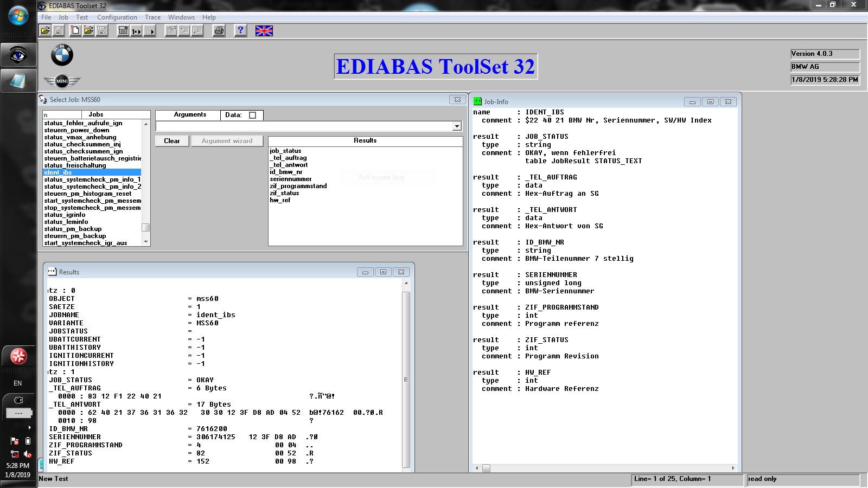Click the Windows Start orb
Viewport: 868px width, 488px height.
(x=18, y=16)
